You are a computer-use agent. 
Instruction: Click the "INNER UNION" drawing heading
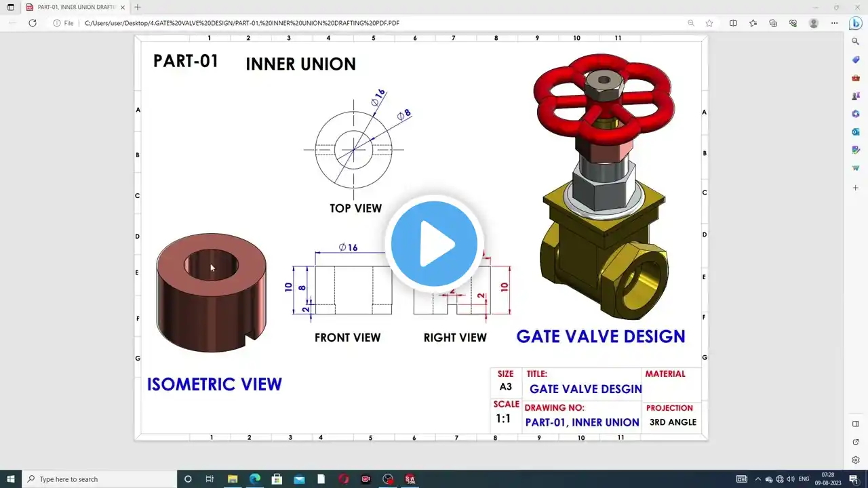tap(300, 64)
